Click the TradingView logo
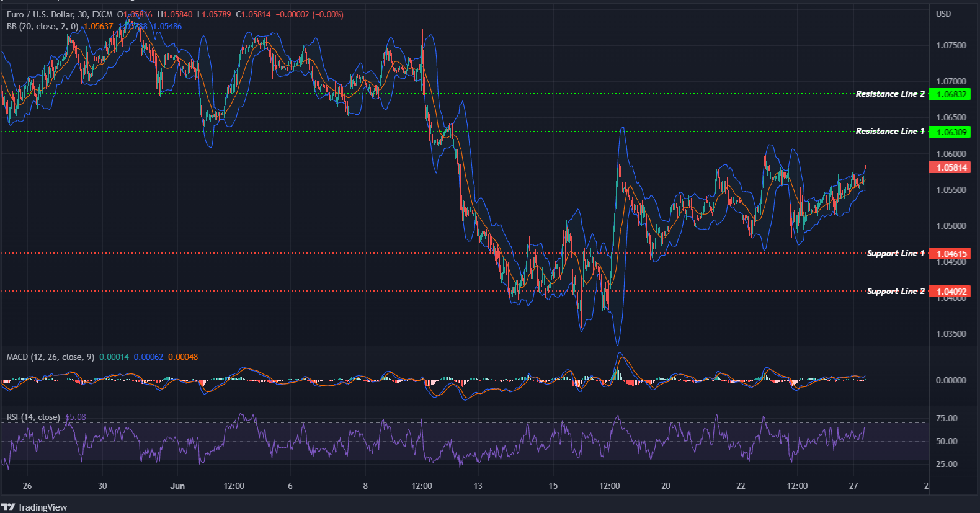This screenshot has height=513, width=980. pyautogui.click(x=34, y=507)
